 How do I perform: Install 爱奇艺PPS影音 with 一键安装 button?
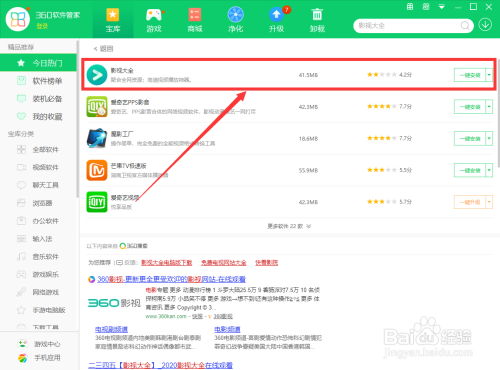[470, 107]
